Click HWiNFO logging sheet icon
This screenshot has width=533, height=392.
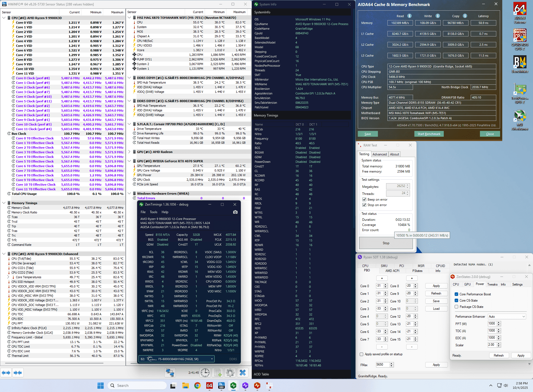pyautogui.click(x=218, y=372)
